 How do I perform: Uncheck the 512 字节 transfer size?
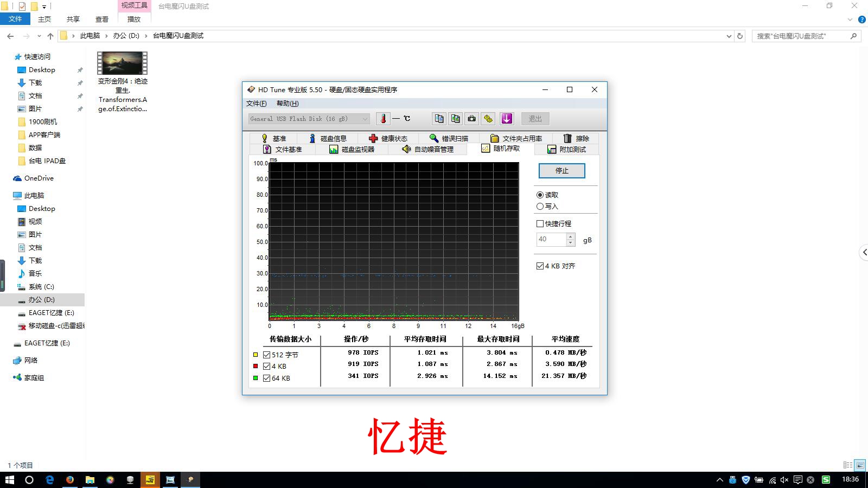click(x=266, y=355)
